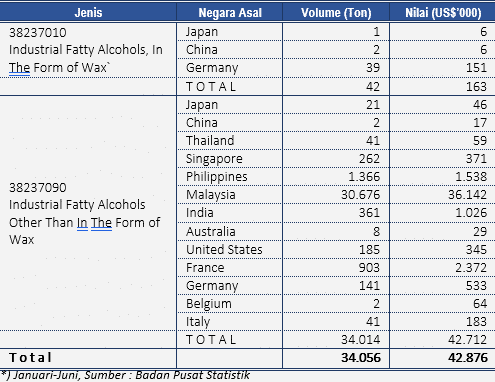Viewport: 495px width, 382px height.
Task: Click "Other Than In The Form of" line
Action: 85,222
